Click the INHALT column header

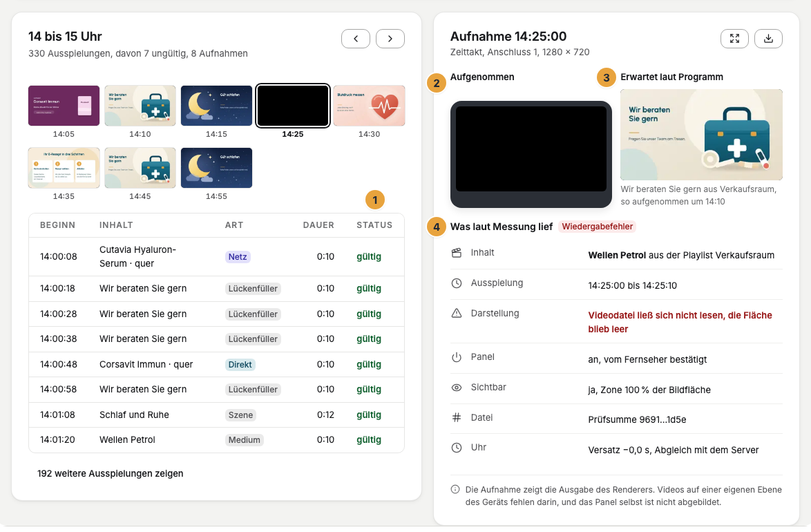[116, 225]
